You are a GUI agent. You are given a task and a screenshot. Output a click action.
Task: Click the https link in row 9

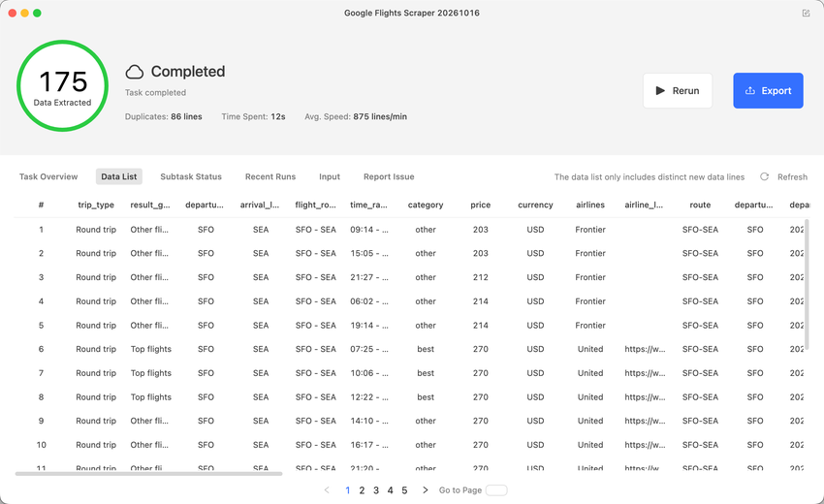coord(645,421)
